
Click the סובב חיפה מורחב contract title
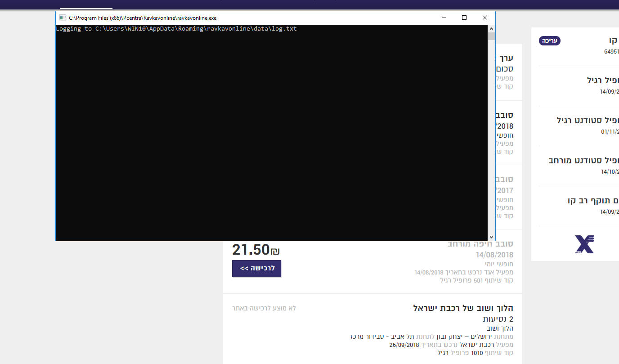click(480, 244)
